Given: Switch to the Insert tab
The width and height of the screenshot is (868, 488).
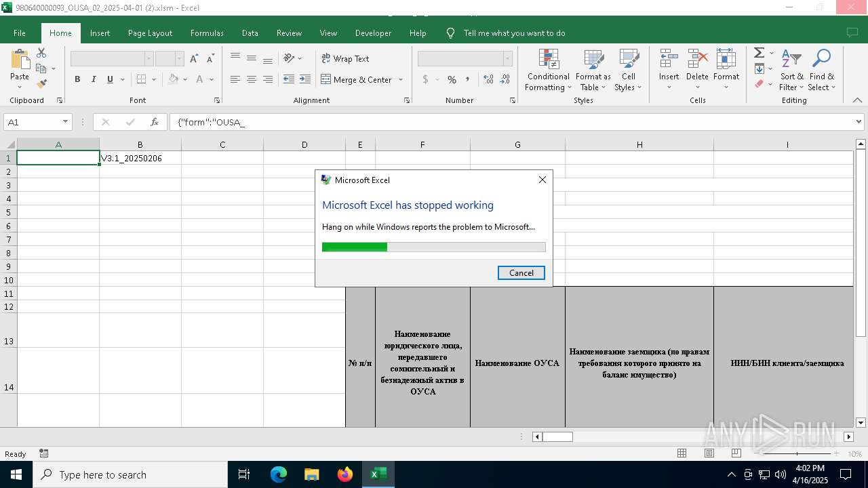Looking at the screenshot, I should coord(100,33).
